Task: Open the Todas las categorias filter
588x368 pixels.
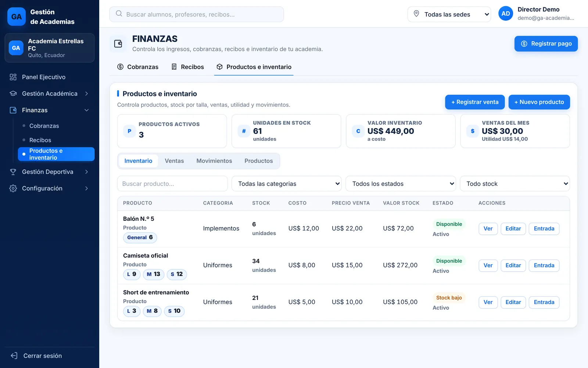Action: coord(287,184)
